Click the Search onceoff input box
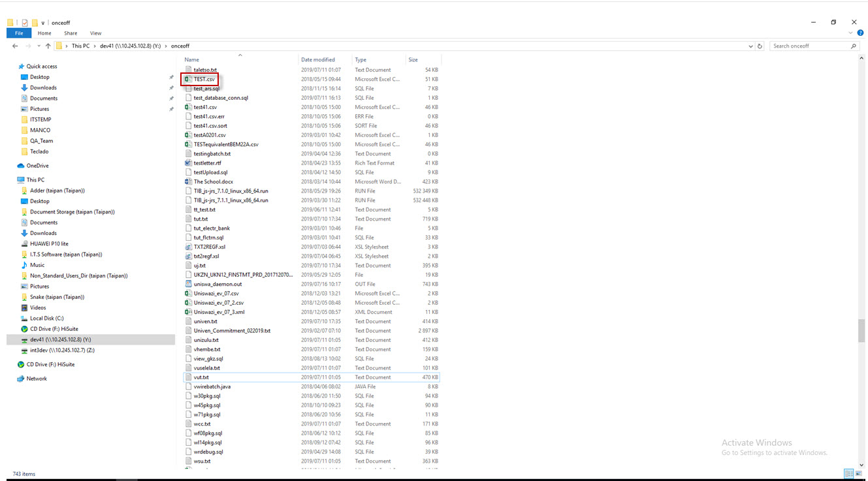 pos(809,46)
